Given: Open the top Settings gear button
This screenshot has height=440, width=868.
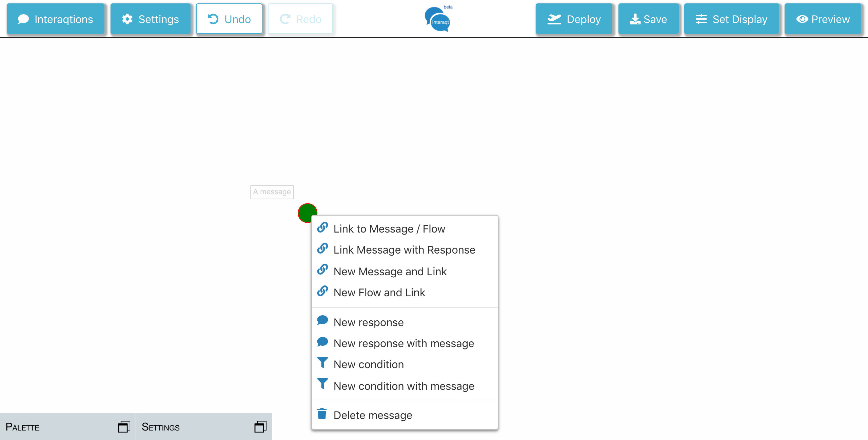Looking at the screenshot, I should [x=151, y=19].
